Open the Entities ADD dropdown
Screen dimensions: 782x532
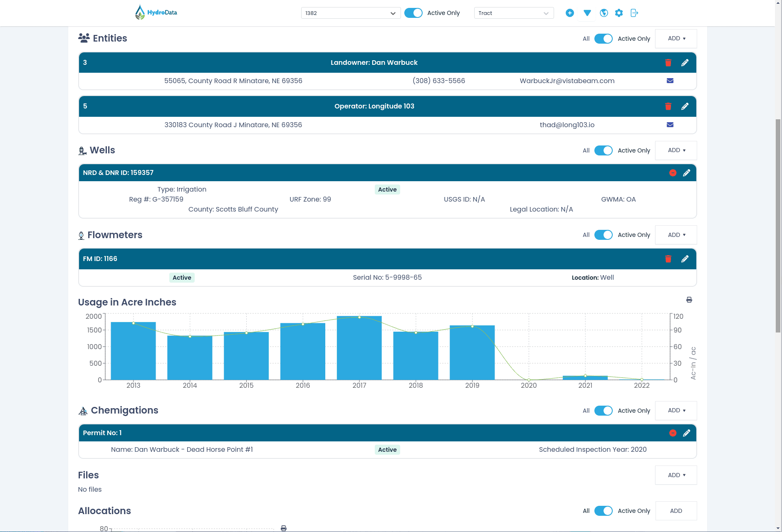click(x=676, y=39)
